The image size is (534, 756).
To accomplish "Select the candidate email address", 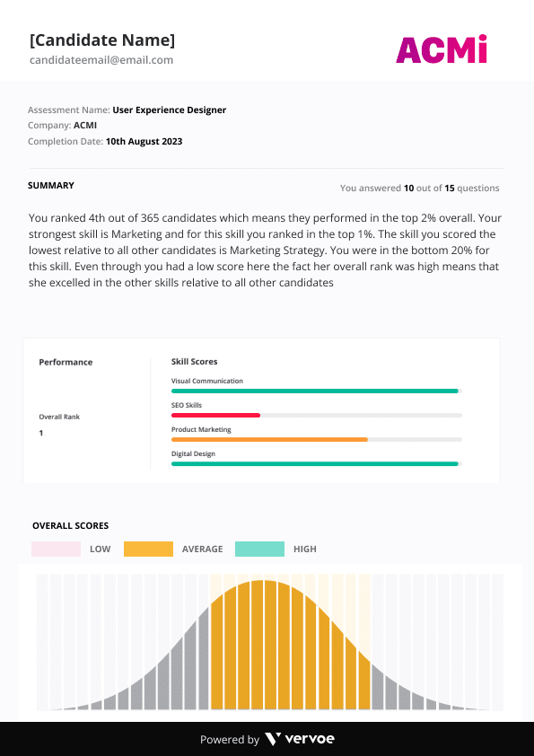I will click(101, 60).
